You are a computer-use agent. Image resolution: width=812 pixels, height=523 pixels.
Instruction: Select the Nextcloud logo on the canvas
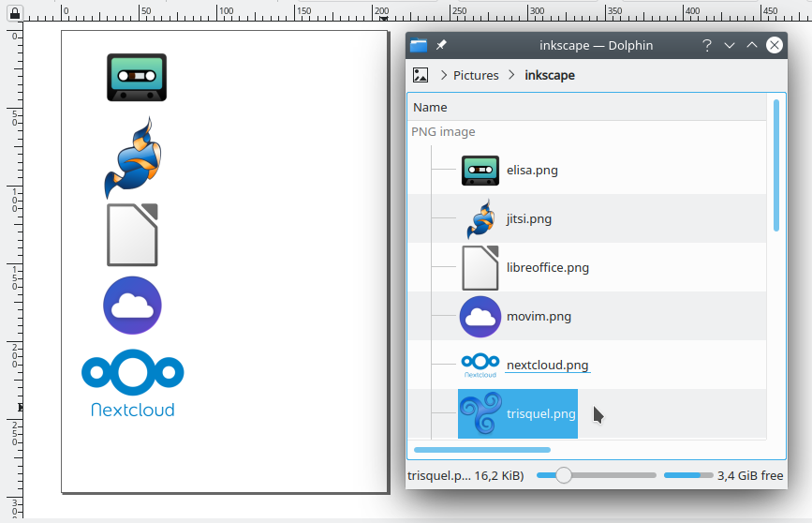pos(133,383)
